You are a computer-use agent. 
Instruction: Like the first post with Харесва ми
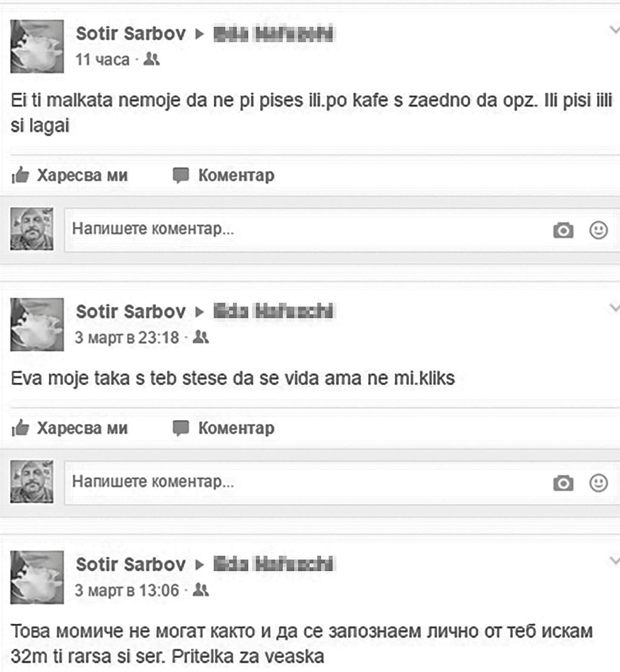pyautogui.click(x=69, y=175)
